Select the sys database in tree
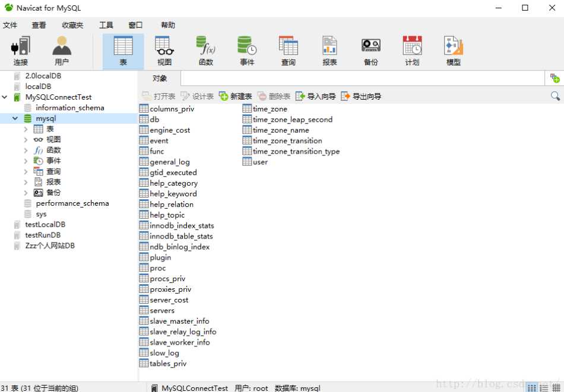564x392 pixels. click(41, 214)
